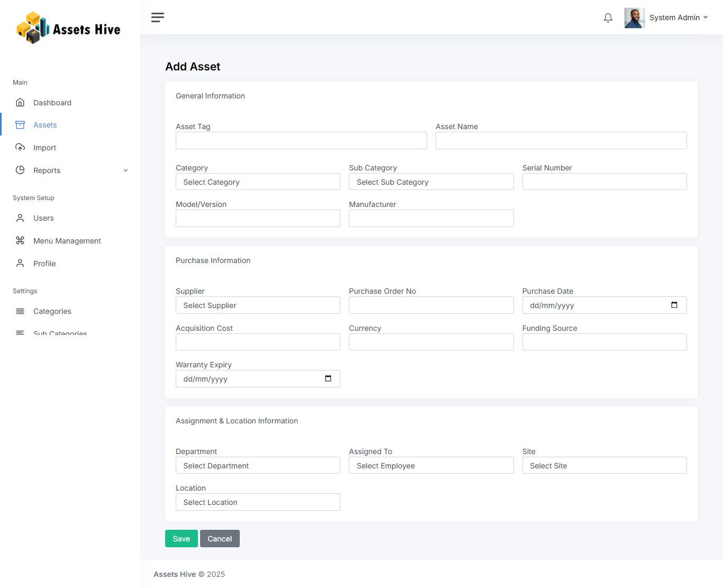The width and height of the screenshot is (723, 588).
Task: Cancel adding the asset
Action: click(x=220, y=539)
